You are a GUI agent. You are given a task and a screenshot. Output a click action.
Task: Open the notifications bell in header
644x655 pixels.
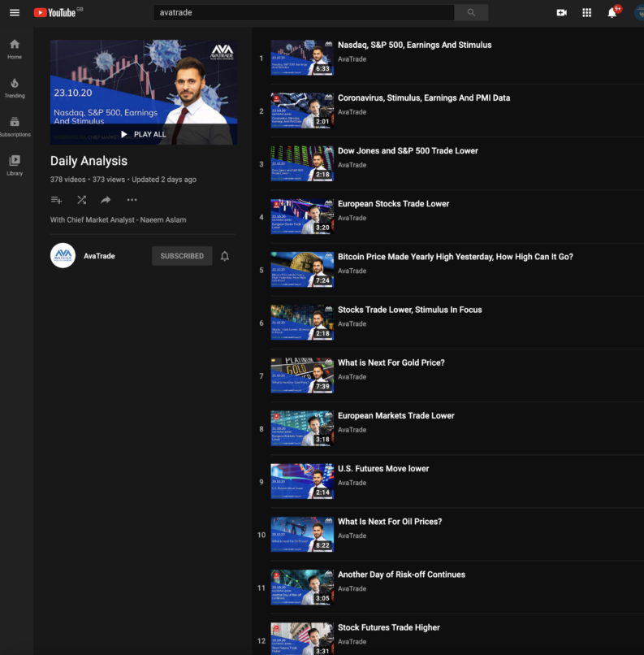pyautogui.click(x=612, y=12)
